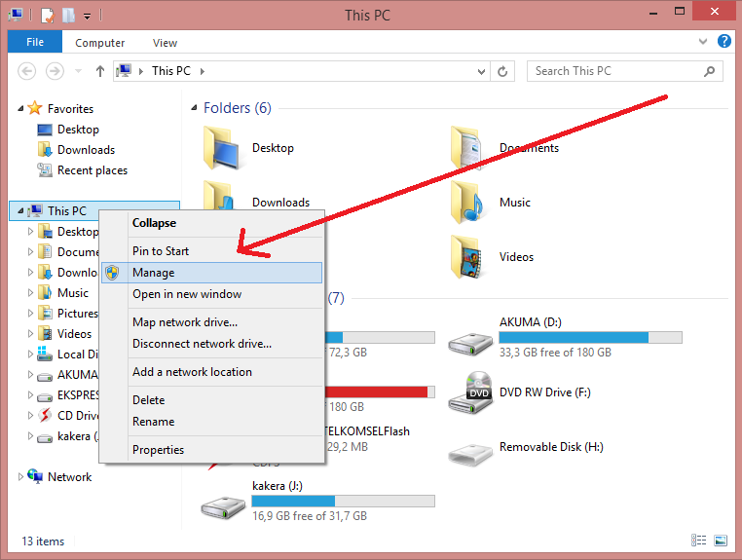
Task: Switch to Details view in status bar
Action: pyautogui.click(x=699, y=541)
